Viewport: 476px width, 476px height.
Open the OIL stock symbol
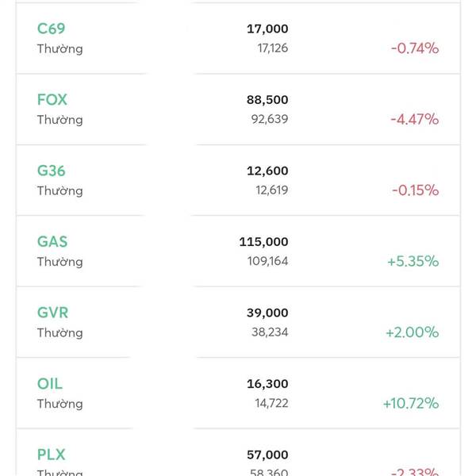[49, 384]
